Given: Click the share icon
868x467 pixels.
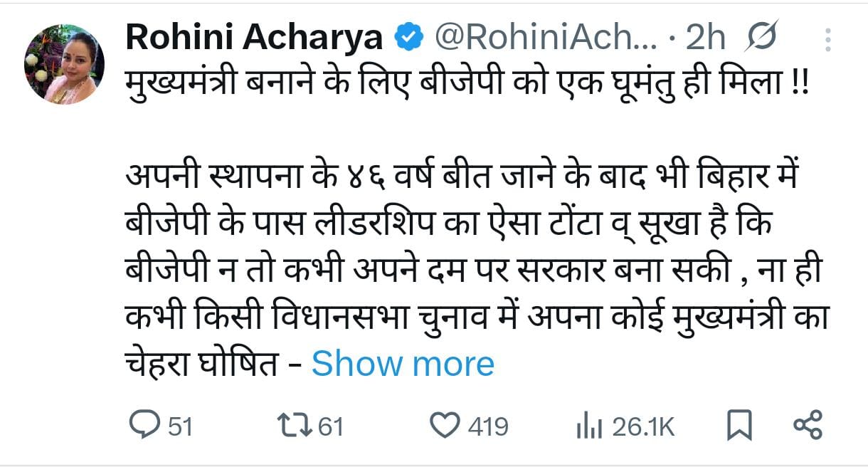Looking at the screenshot, I should click(808, 426).
